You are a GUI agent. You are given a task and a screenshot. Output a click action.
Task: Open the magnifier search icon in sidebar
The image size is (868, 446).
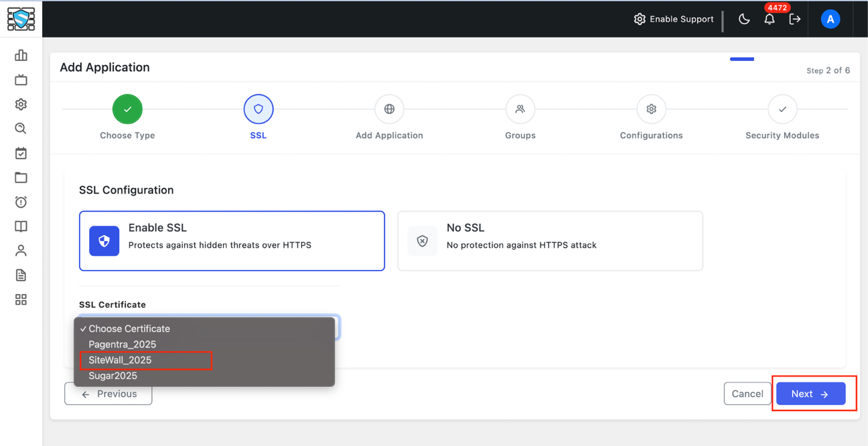click(x=21, y=129)
